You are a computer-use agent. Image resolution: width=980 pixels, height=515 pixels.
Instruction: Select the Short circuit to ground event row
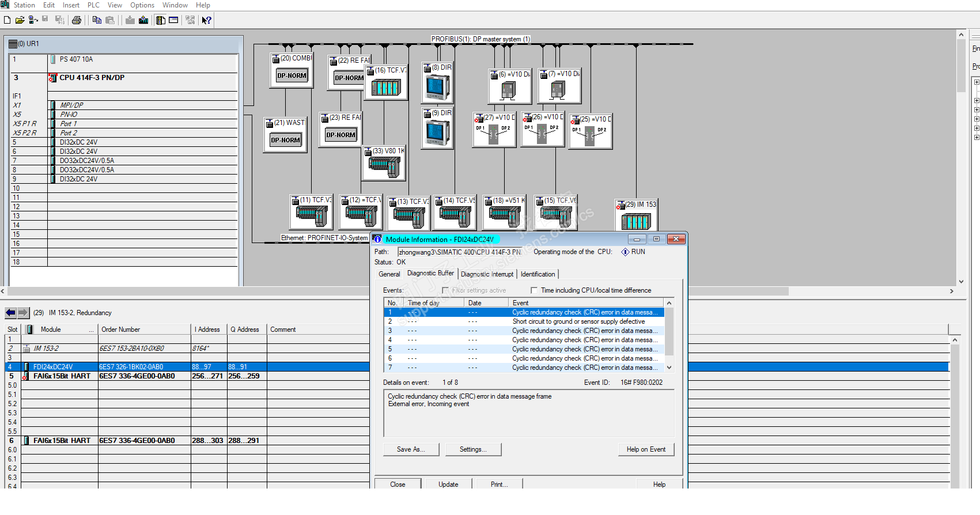coord(524,321)
